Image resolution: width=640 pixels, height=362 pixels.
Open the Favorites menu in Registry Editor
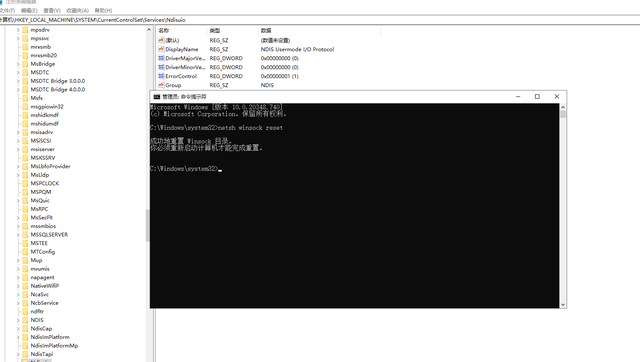pos(78,11)
